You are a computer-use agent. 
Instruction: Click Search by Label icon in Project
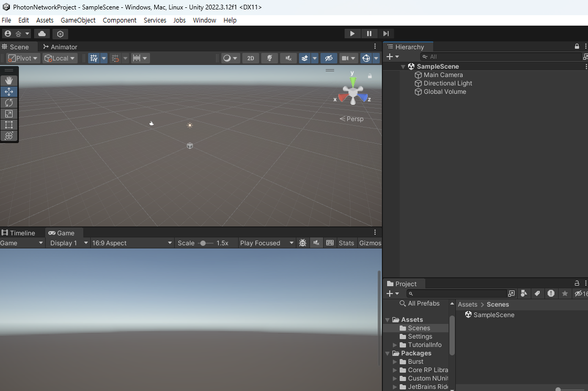point(537,294)
